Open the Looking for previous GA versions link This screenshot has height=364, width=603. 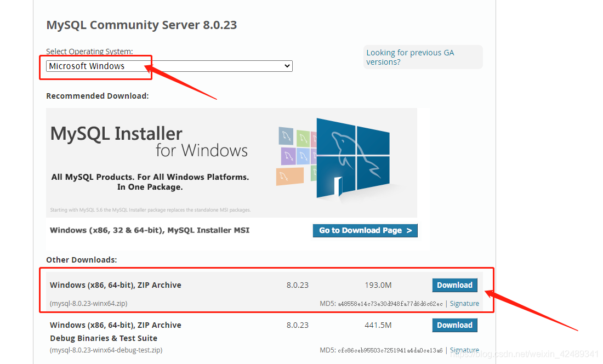pos(410,57)
